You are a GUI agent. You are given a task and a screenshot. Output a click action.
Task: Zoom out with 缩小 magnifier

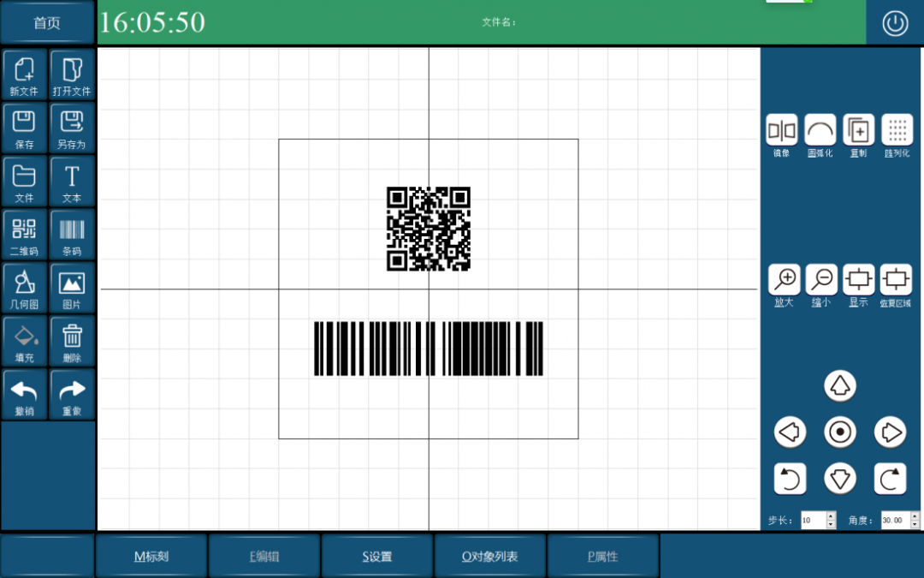point(821,279)
